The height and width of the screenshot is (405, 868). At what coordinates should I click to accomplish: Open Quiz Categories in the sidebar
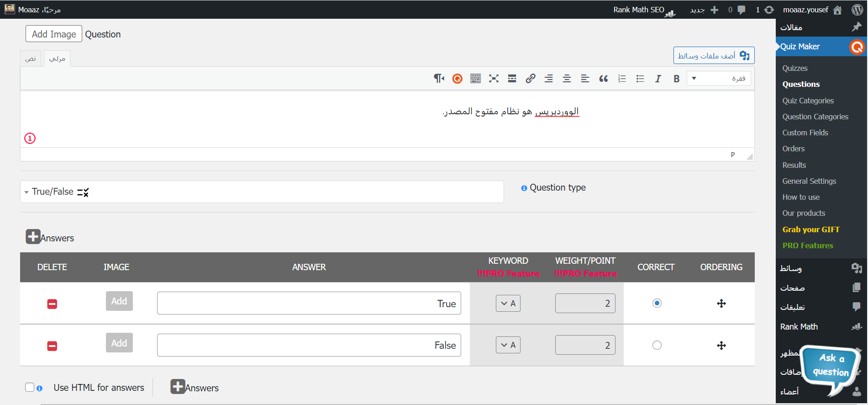(x=808, y=101)
